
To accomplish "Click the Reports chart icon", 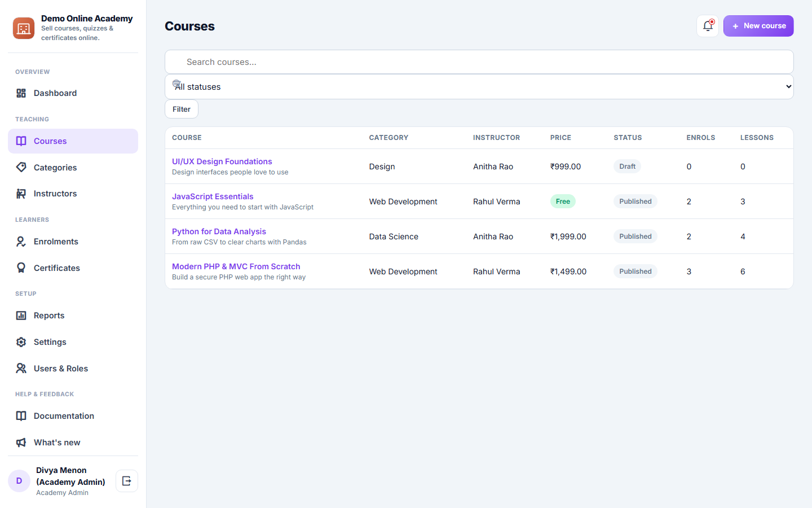I will tap(21, 316).
